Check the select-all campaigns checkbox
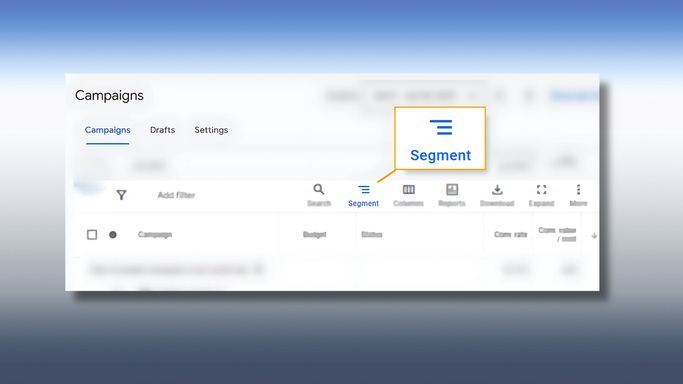 (x=92, y=235)
